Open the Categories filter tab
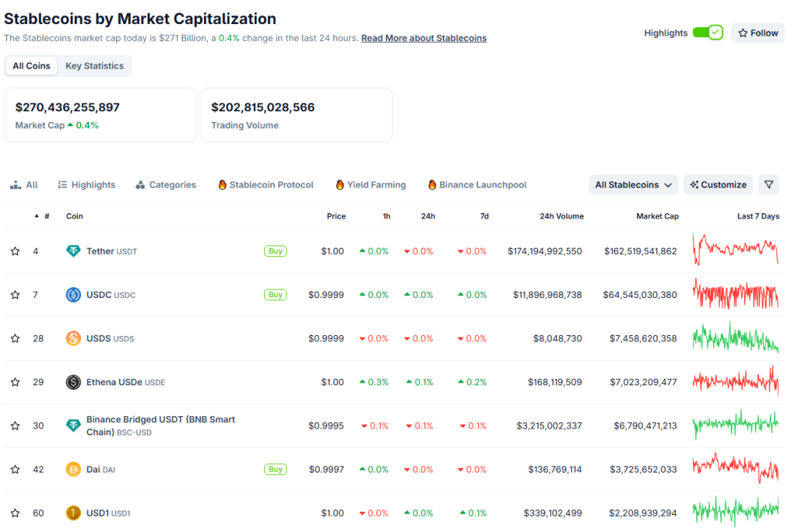Viewport: 791px width, 532px height. point(165,185)
